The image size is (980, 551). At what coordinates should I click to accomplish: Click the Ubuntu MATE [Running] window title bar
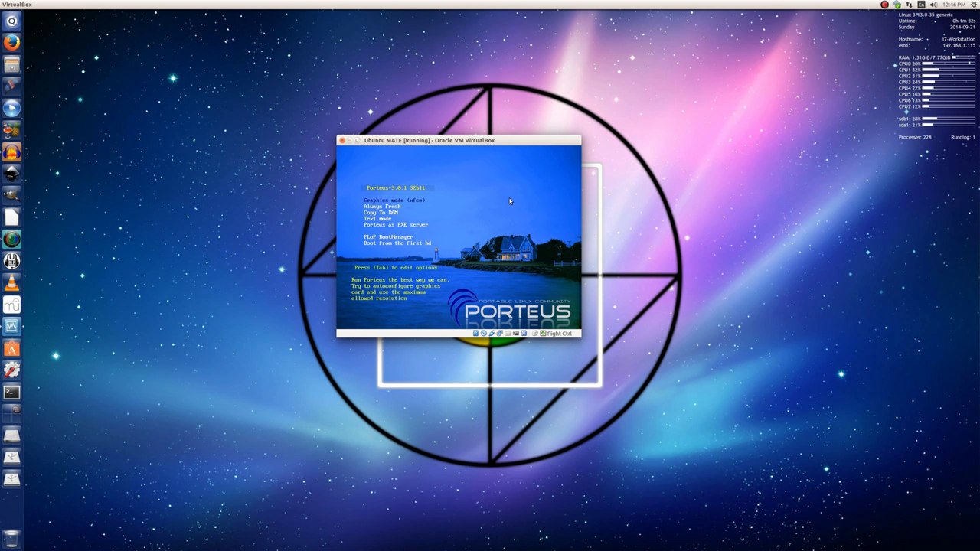[459, 140]
